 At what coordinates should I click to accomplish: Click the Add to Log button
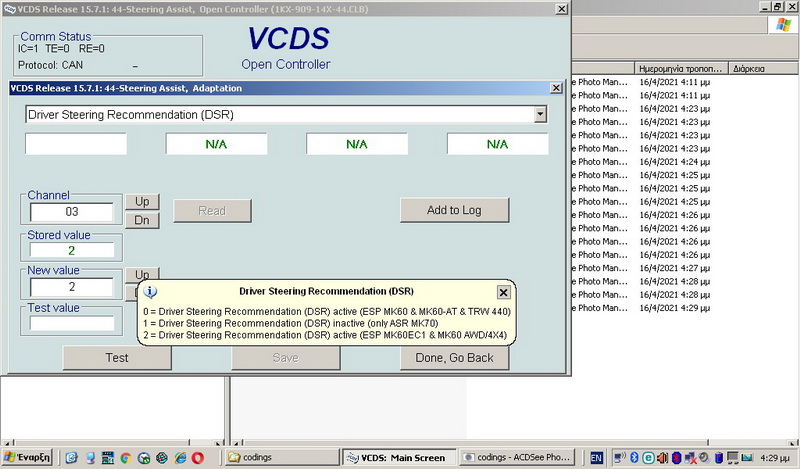(454, 210)
